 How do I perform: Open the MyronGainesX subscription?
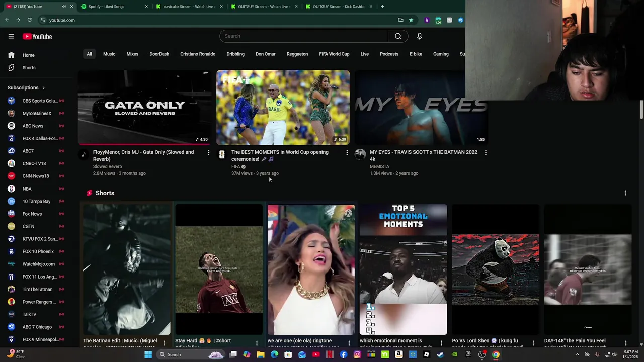click(x=35, y=113)
